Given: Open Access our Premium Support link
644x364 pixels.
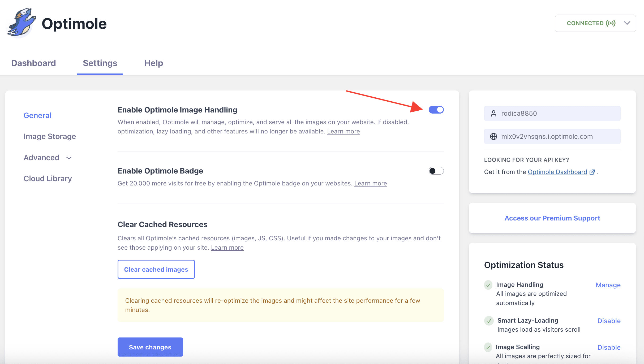Looking at the screenshot, I should click(552, 218).
